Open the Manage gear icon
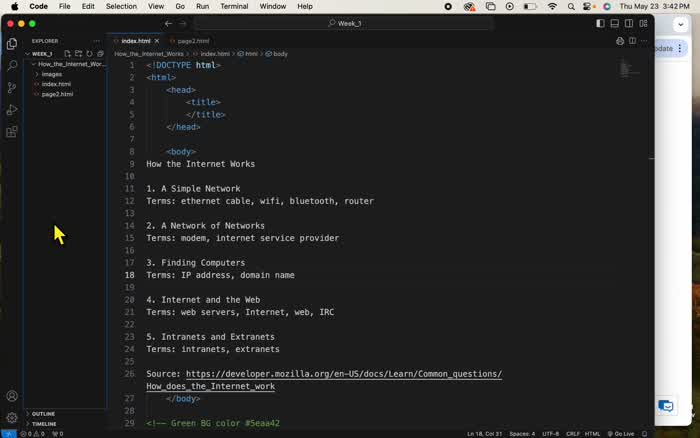 pyautogui.click(x=12, y=417)
